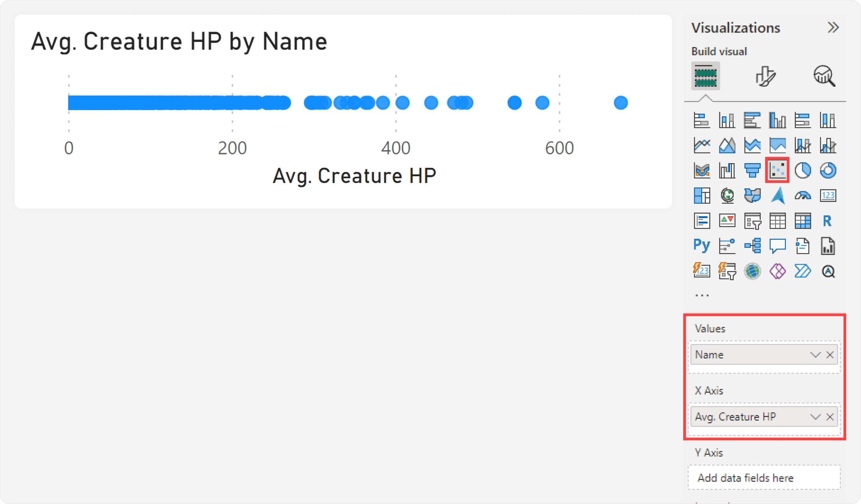The image size is (861, 504).
Task: Open dropdown arrow on Name field
Action: 815,355
